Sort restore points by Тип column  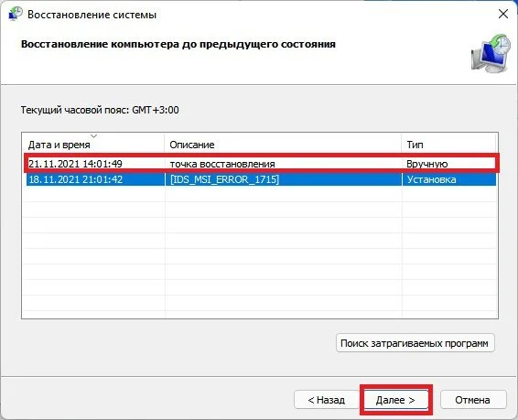(x=448, y=145)
